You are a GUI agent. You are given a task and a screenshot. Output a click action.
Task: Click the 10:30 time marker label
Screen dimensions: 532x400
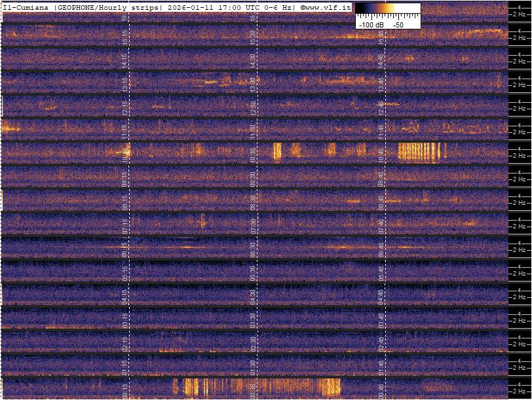tap(254, 154)
